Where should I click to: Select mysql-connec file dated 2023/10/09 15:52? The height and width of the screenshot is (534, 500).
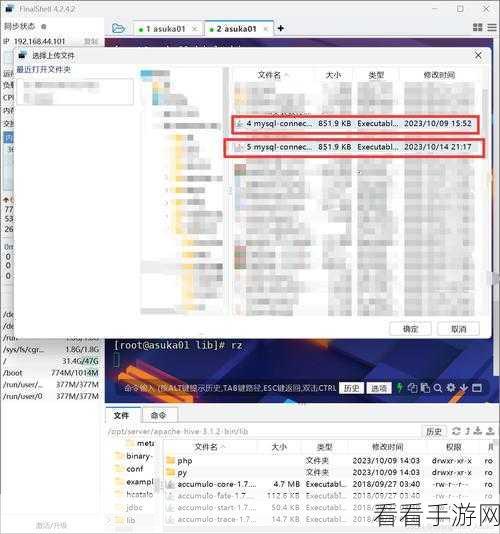[x=356, y=124]
